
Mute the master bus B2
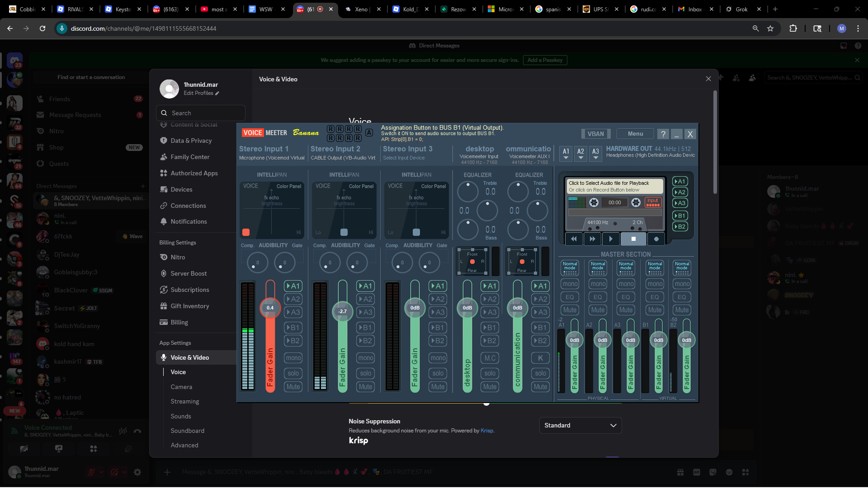(682, 310)
